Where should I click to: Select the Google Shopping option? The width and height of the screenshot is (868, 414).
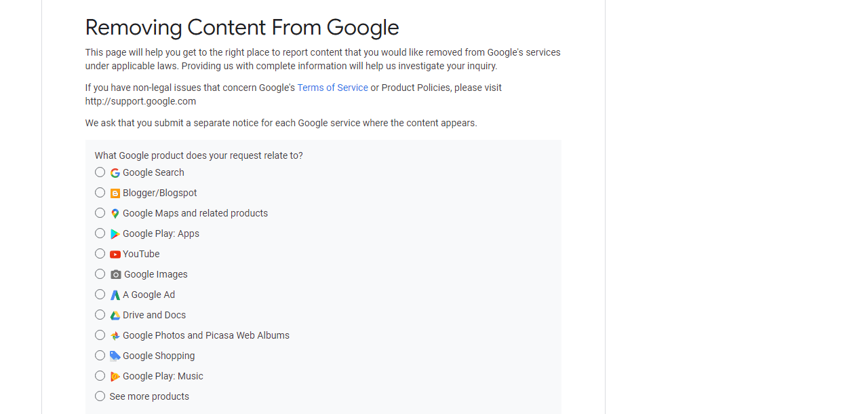coord(100,356)
